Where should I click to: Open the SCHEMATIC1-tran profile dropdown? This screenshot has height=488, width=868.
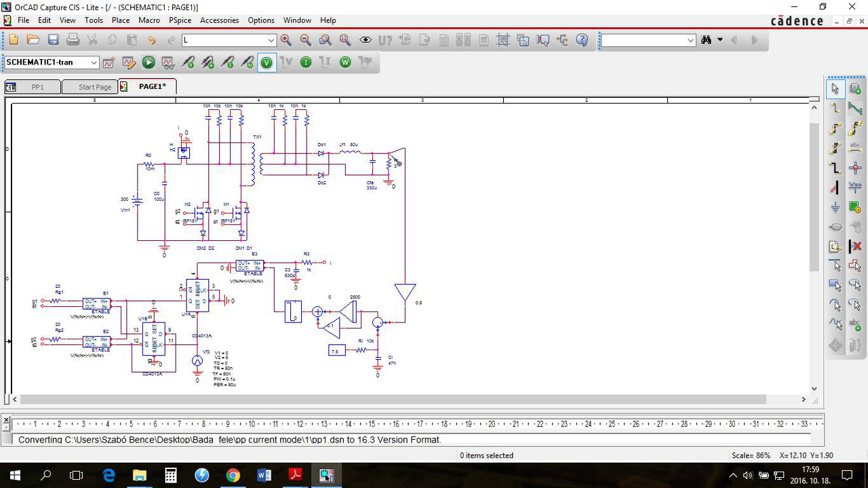(x=94, y=62)
